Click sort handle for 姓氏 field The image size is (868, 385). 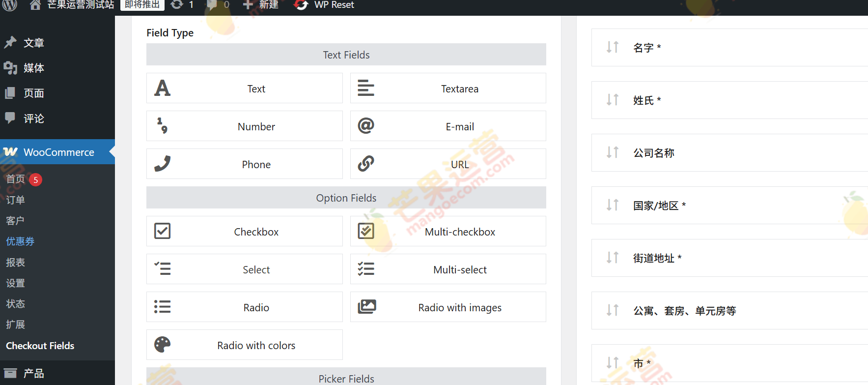(x=613, y=99)
